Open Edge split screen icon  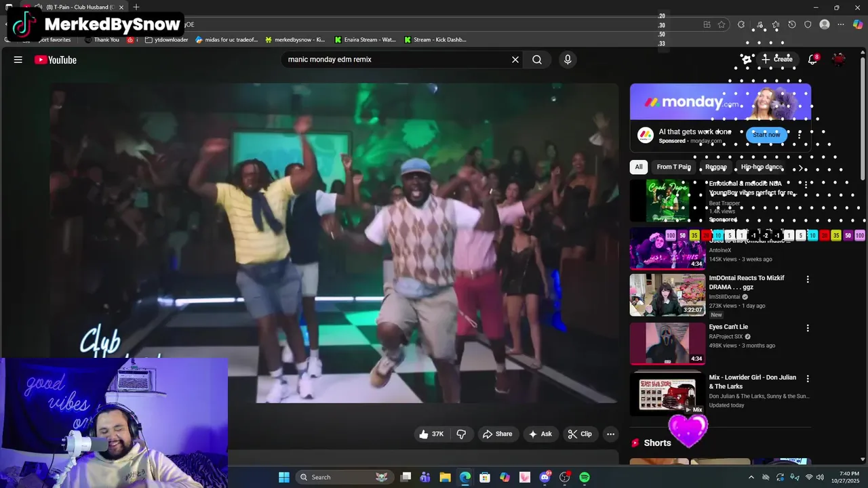tap(707, 24)
